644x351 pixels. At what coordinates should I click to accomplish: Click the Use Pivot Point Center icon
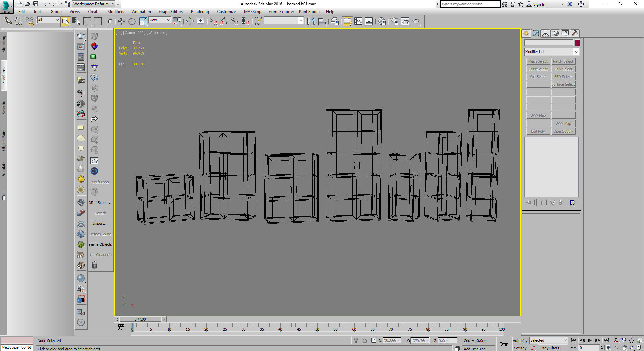[x=177, y=21]
